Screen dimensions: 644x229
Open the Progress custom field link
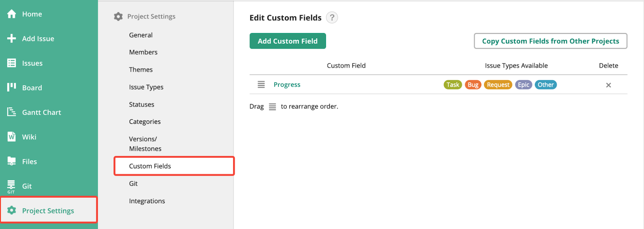[x=287, y=85]
